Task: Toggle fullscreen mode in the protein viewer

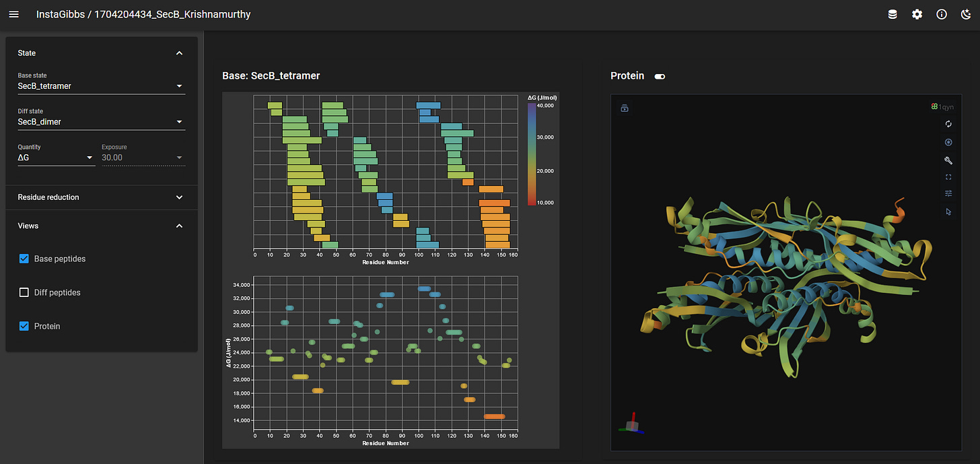Action: [948, 176]
